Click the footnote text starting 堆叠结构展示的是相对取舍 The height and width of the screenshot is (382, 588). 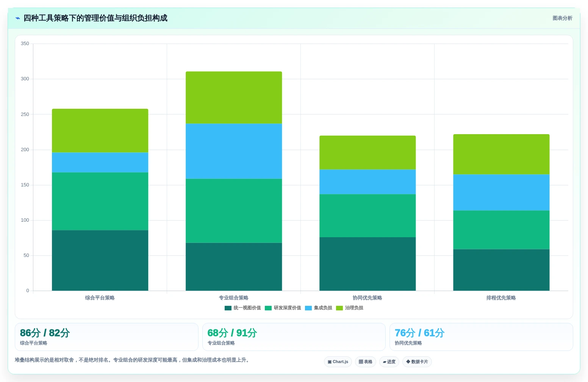point(133,360)
